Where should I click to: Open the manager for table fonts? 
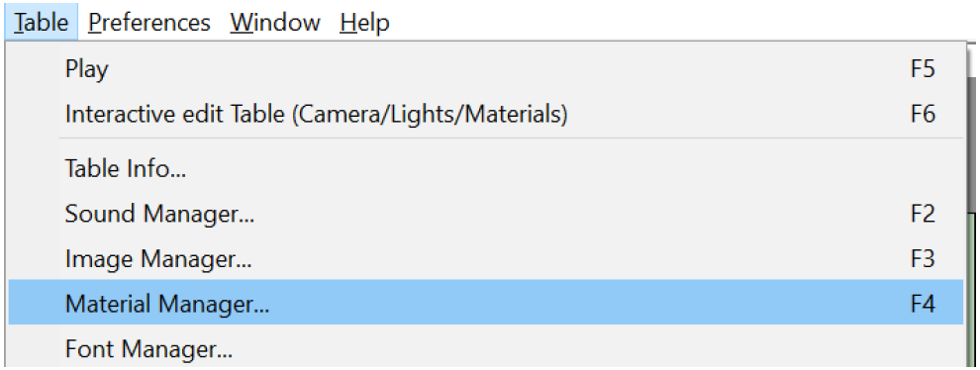(486, 347)
